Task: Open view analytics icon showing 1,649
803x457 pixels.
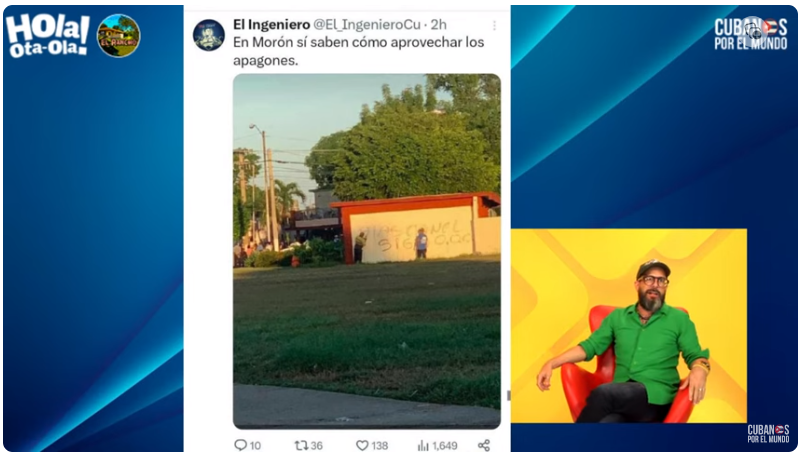Action: (x=423, y=445)
